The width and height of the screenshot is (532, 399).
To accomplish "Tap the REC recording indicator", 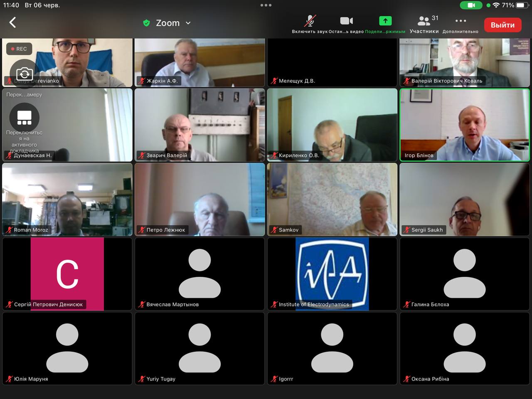I will pyautogui.click(x=19, y=49).
